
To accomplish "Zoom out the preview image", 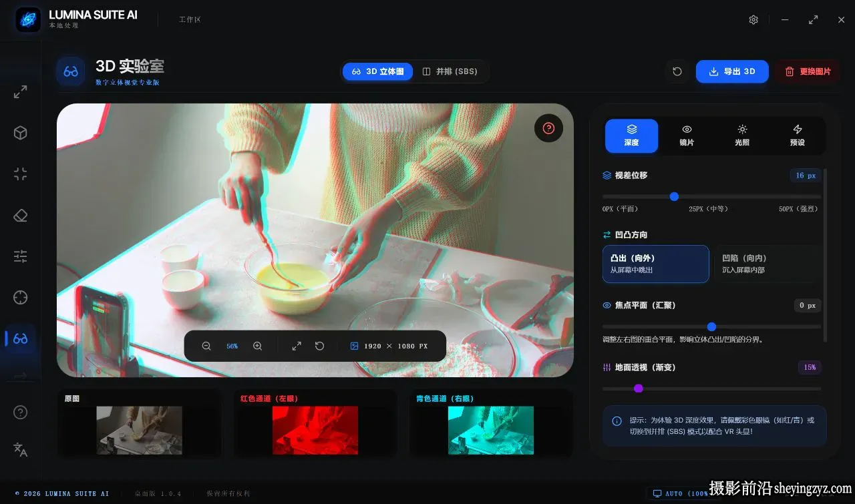I will click(x=206, y=346).
